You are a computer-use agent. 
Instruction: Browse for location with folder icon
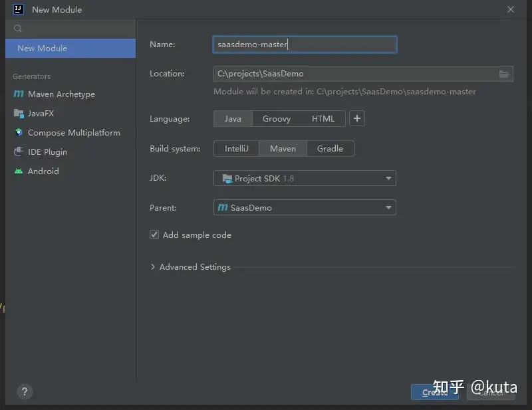click(504, 74)
